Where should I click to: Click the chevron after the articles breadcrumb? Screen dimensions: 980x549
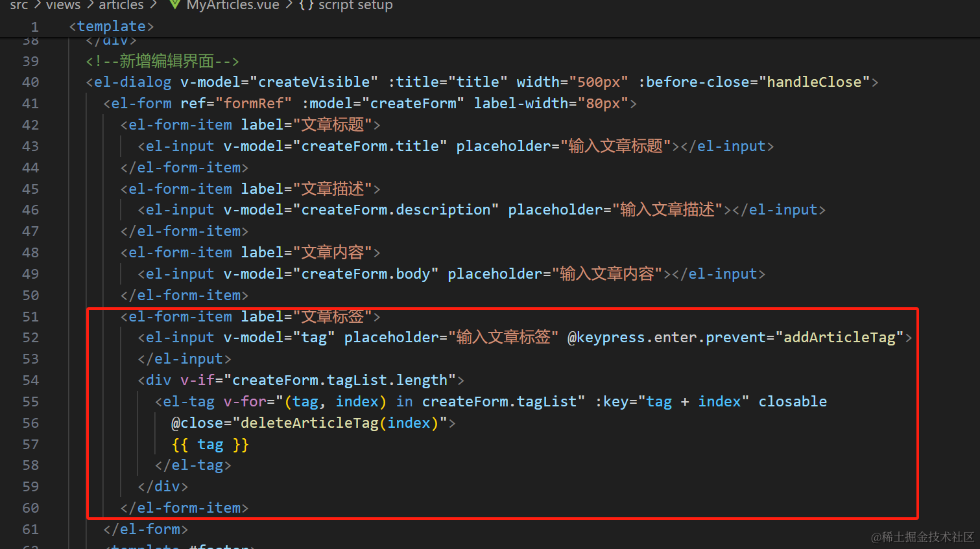click(x=153, y=6)
